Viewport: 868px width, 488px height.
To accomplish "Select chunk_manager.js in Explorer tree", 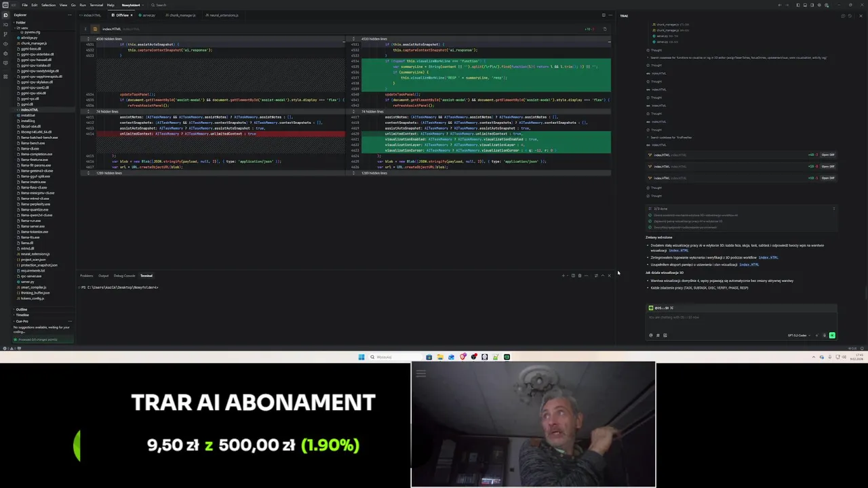I will 33,43.
